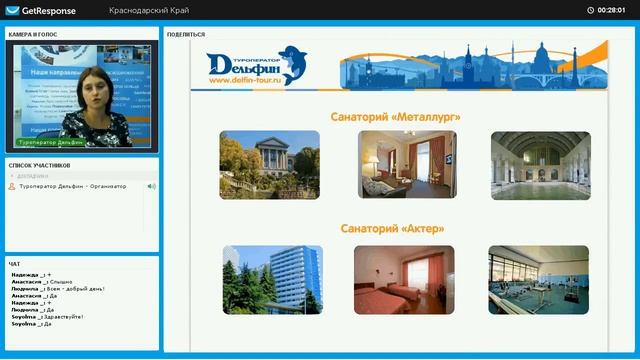Click the Камера и голос panel header
This screenshot has height=360, width=640.
33,35
